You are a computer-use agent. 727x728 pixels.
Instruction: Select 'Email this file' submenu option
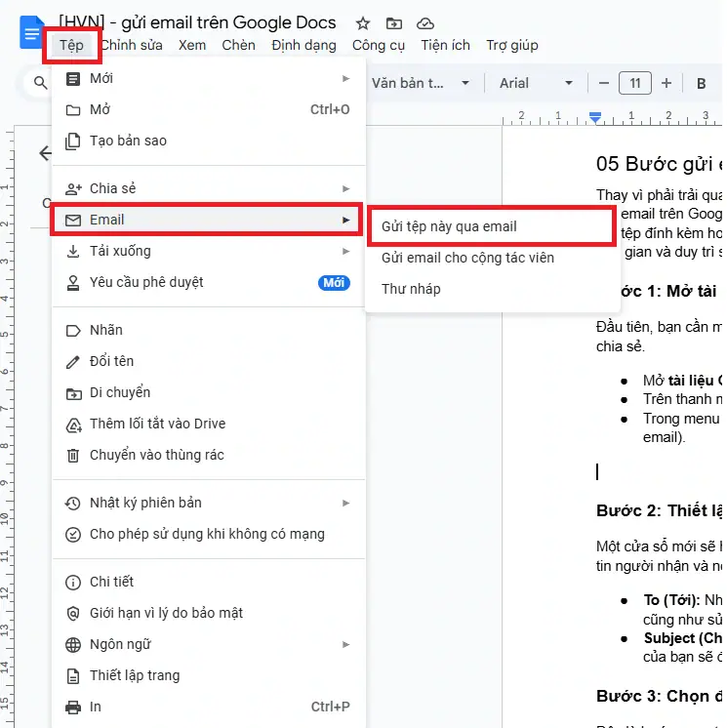(x=449, y=226)
